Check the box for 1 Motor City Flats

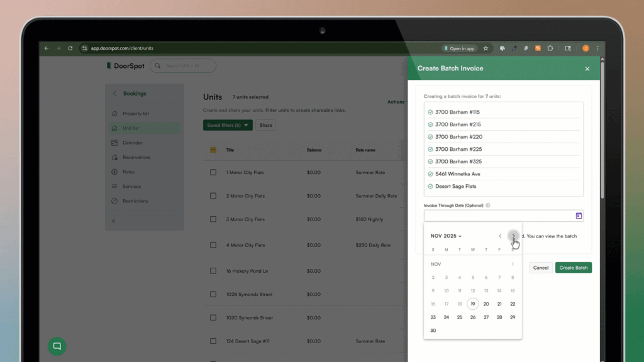coord(213,172)
